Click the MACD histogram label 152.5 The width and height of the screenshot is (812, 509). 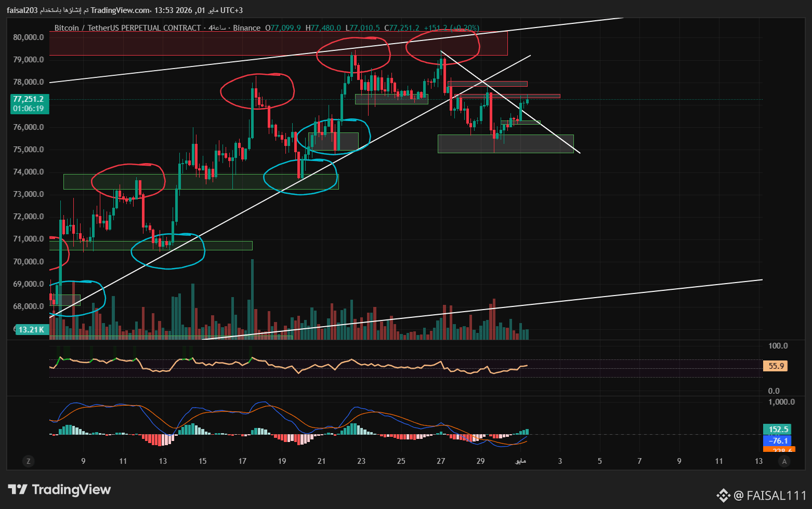coord(778,429)
